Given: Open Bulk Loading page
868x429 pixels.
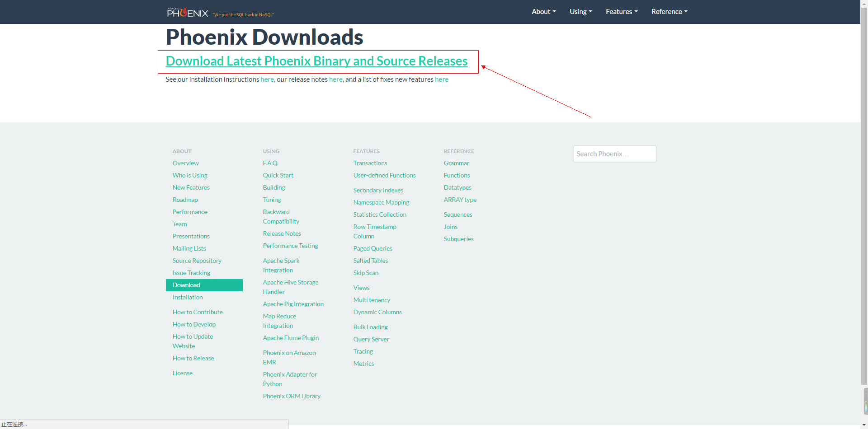Looking at the screenshot, I should 370,327.
